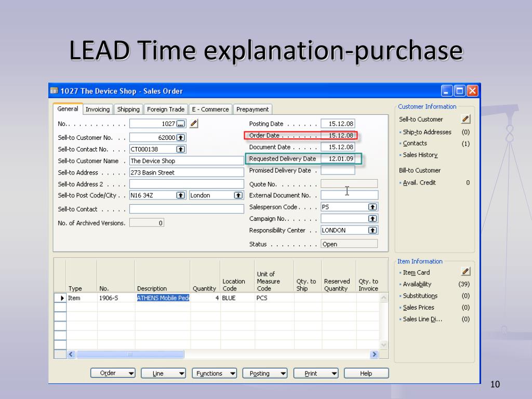Switch to the Foreign Trade tab
Screen dimensions: 532x399
click(x=166, y=109)
